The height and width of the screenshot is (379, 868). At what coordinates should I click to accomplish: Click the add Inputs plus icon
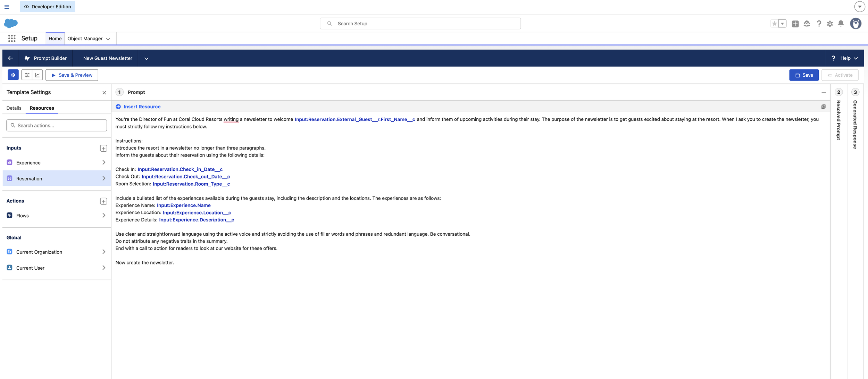103,149
